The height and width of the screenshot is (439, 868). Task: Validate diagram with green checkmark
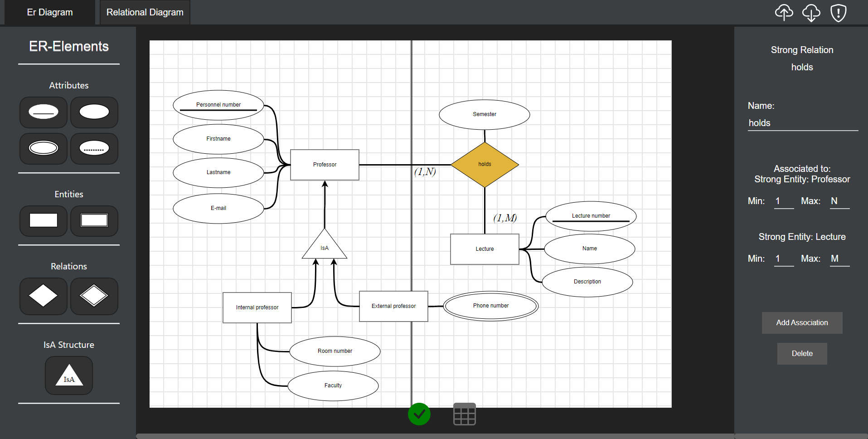tap(419, 414)
